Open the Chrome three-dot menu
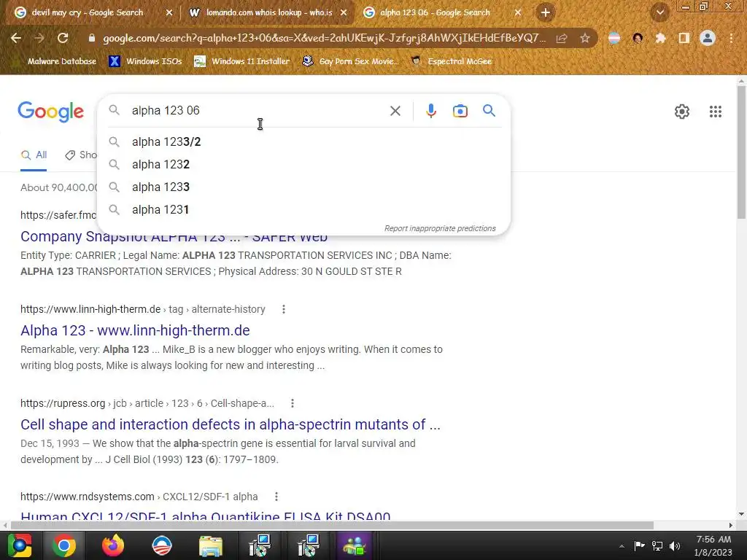 (731, 38)
